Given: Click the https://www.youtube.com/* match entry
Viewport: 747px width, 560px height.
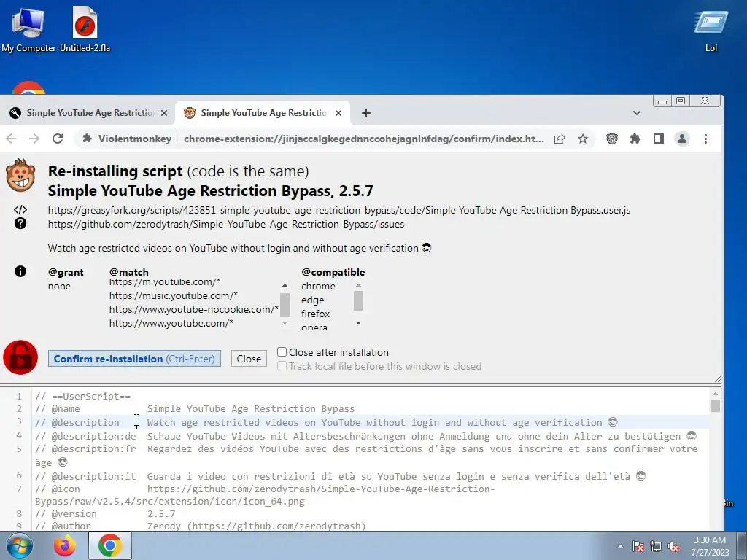Looking at the screenshot, I should tap(171, 323).
